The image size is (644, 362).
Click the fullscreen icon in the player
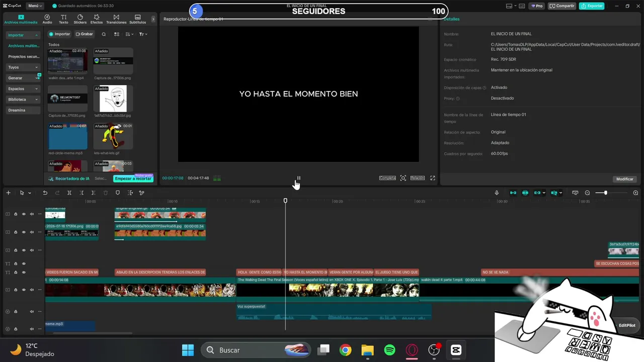[433, 178]
